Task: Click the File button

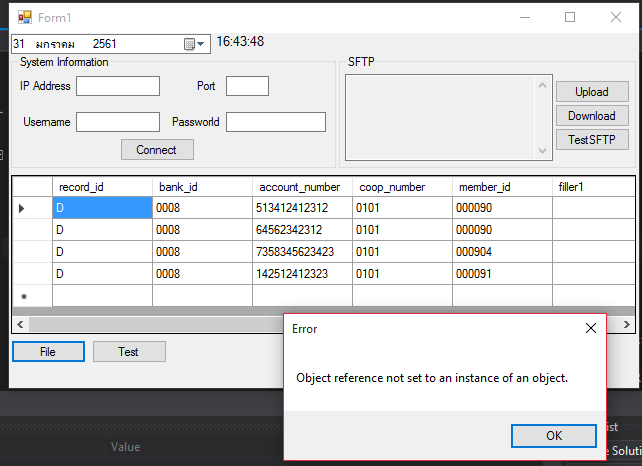Action: click(x=48, y=352)
